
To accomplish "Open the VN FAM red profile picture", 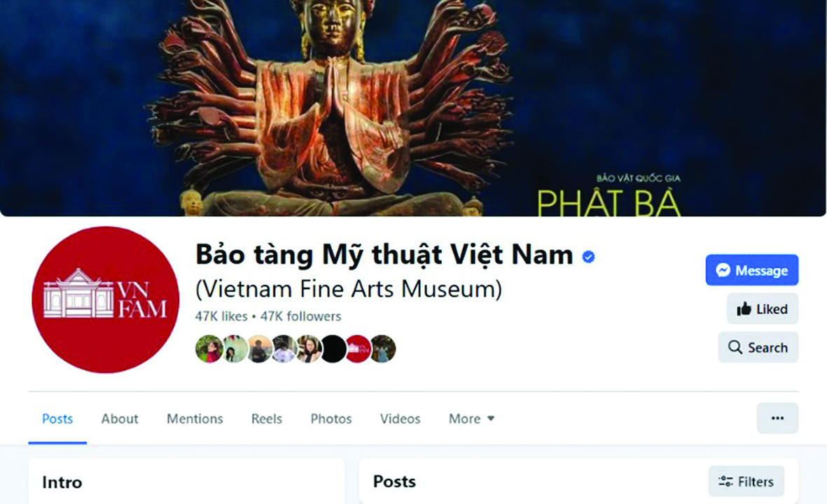I will [x=106, y=300].
